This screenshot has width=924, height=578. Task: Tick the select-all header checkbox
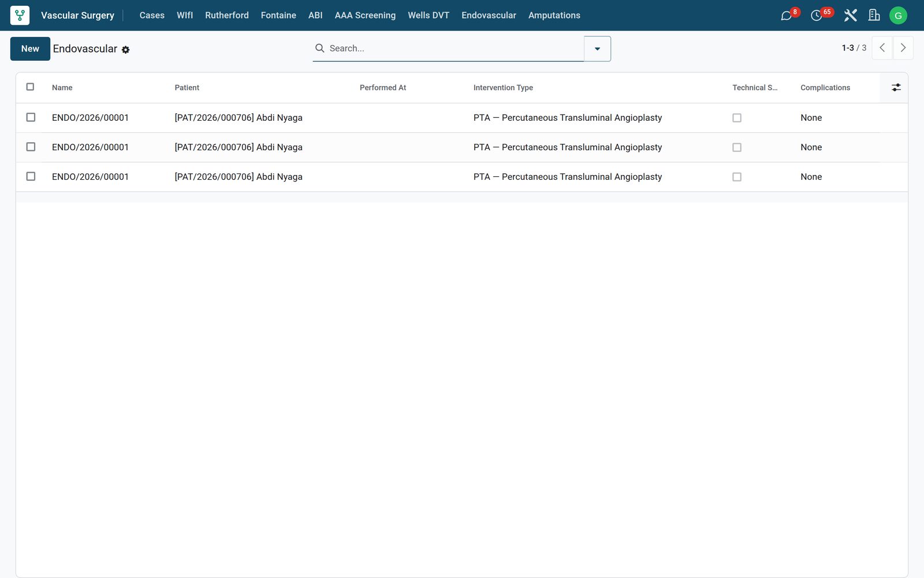[x=31, y=87]
